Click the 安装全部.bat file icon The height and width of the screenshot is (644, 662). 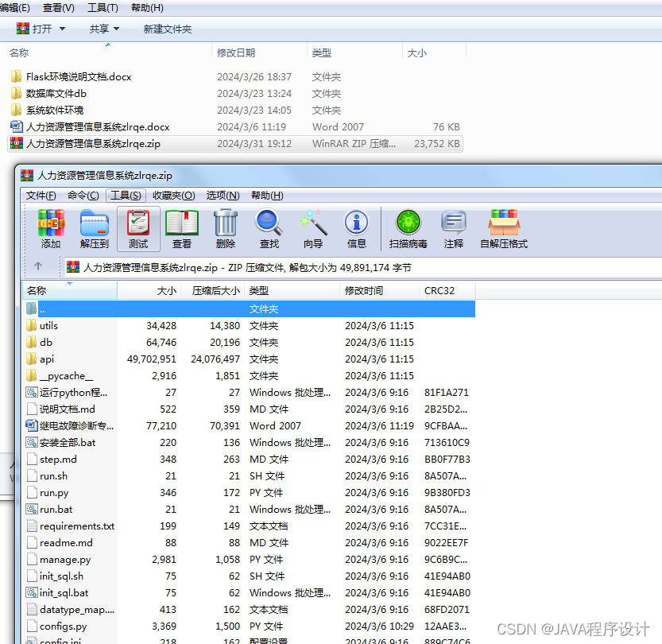click(x=32, y=443)
